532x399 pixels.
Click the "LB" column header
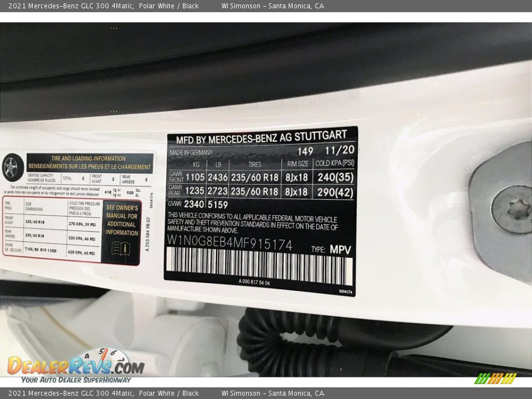(x=218, y=165)
